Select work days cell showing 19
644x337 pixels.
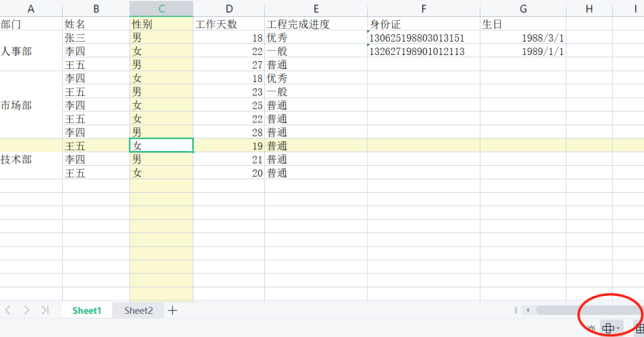(229, 146)
